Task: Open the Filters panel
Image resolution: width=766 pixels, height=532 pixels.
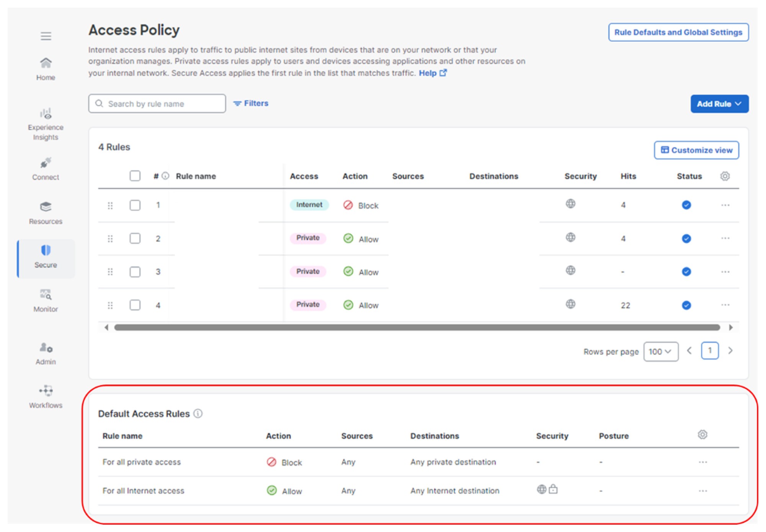Action: [x=251, y=103]
